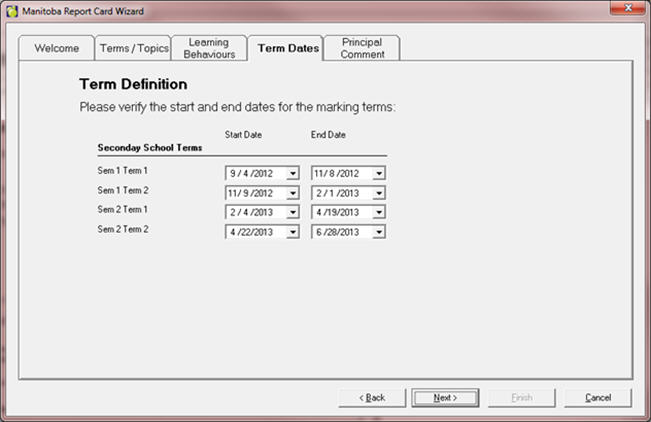Expand Sem 2 Term 1 start date dropdown

click(292, 212)
